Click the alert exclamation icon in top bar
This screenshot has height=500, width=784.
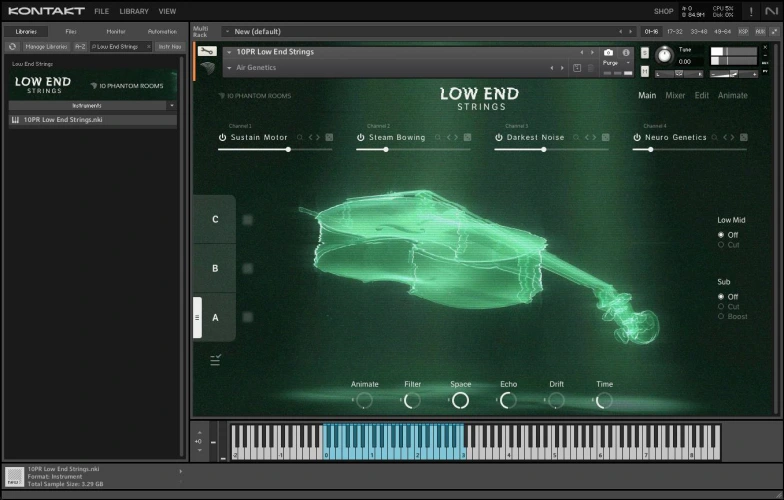pyautogui.click(x=751, y=11)
